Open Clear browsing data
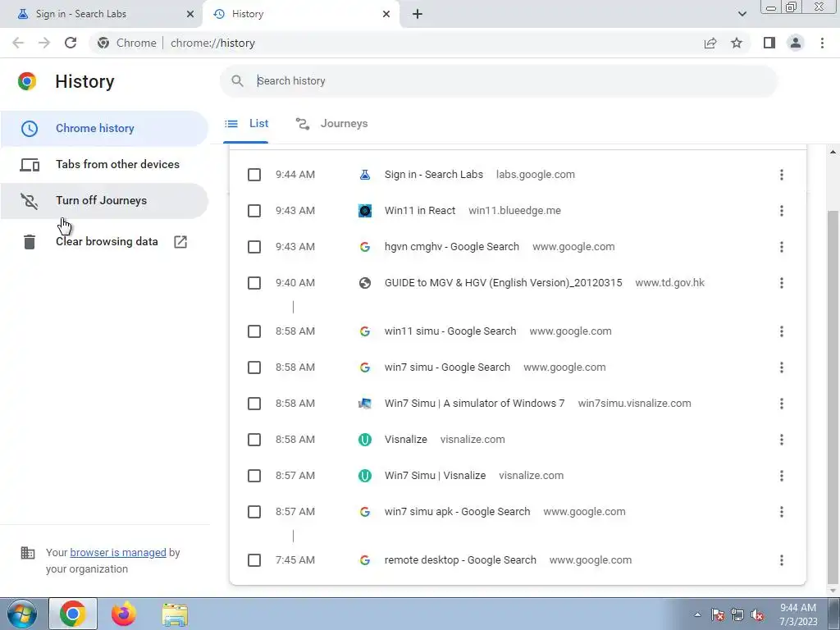Image resolution: width=840 pixels, height=630 pixels. click(104, 242)
